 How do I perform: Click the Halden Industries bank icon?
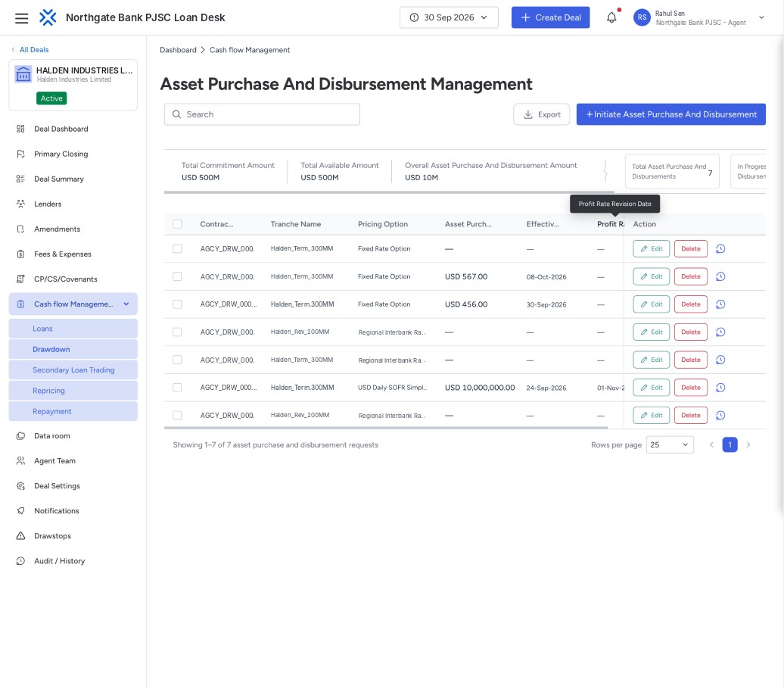23,74
